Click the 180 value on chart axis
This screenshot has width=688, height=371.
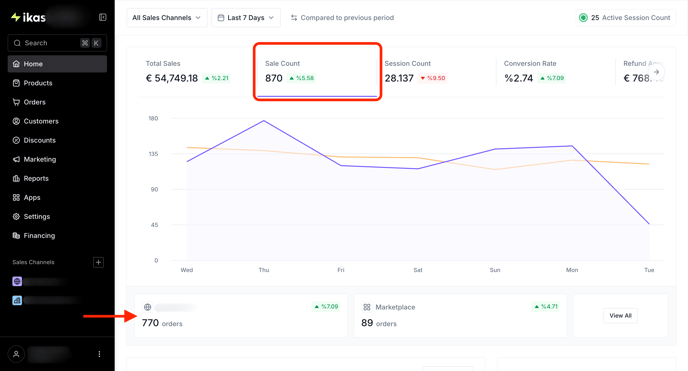tap(153, 118)
